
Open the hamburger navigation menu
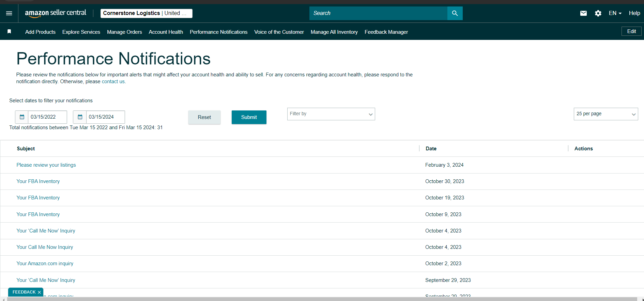[x=9, y=13]
